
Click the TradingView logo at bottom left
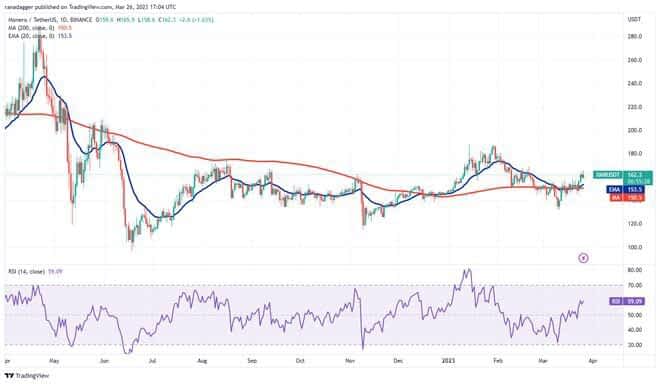tap(27, 376)
